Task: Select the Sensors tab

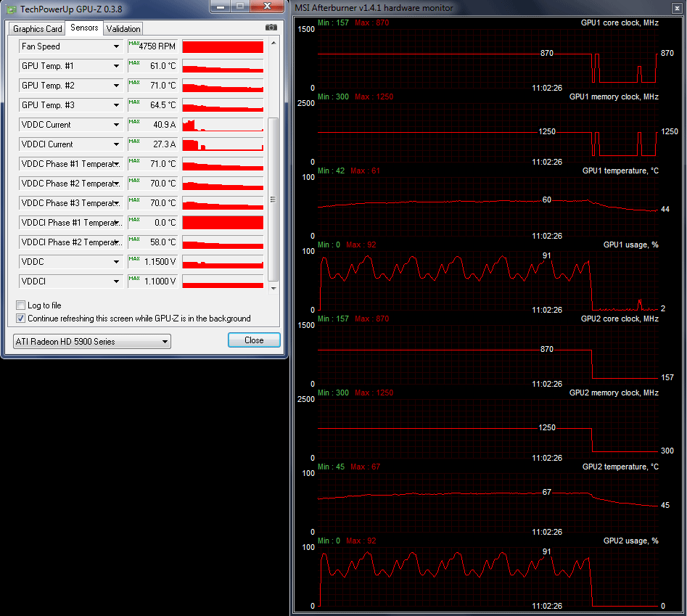Action: click(84, 28)
